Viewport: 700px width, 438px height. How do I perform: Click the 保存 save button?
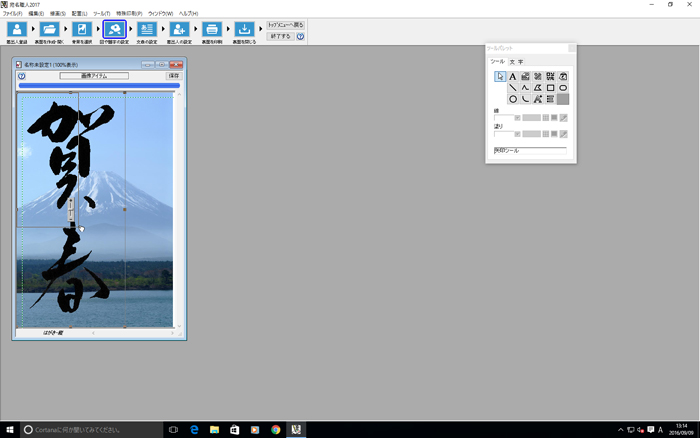coord(174,75)
